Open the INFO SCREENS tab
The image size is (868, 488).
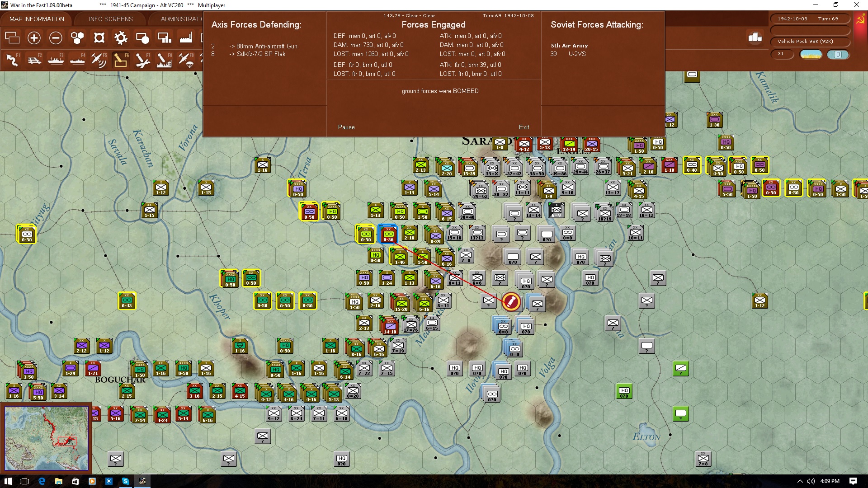(111, 19)
